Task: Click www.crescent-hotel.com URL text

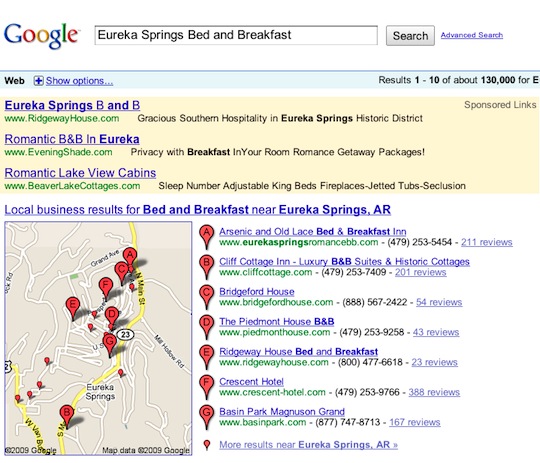Action: pos(272,392)
